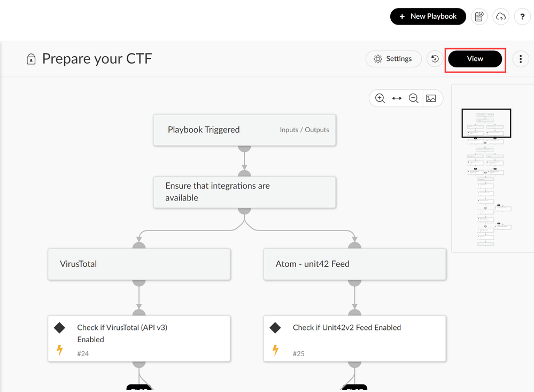
Task: Click the zoom out magnifier icon
Action: pos(414,98)
